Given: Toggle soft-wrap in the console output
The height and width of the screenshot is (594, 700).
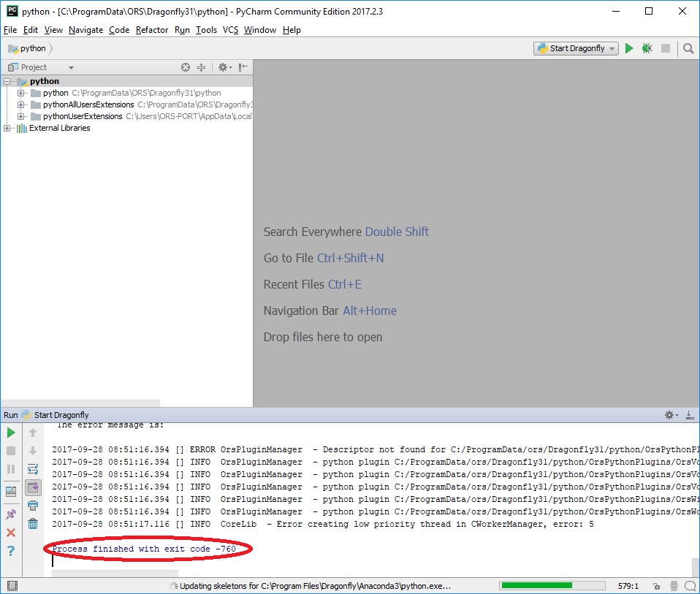Looking at the screenshot, I should (x=32, y=468).
